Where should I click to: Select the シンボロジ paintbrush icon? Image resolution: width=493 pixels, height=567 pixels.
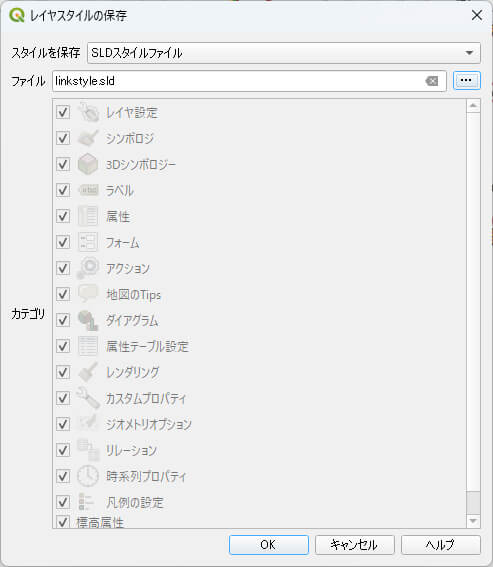coord(88,138)
